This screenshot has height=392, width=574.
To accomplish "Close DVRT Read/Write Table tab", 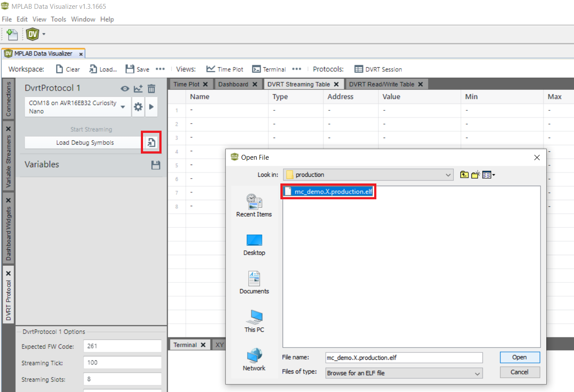I will [420, 84].
